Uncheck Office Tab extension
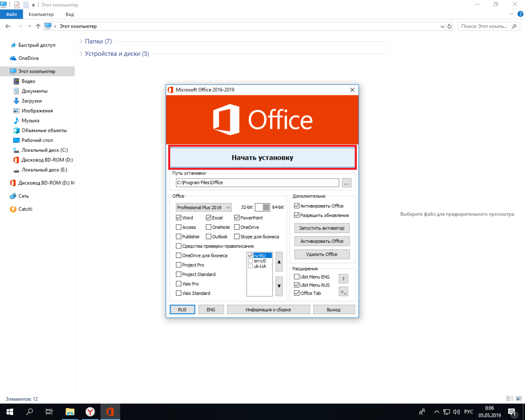 (x=297, y=293)
